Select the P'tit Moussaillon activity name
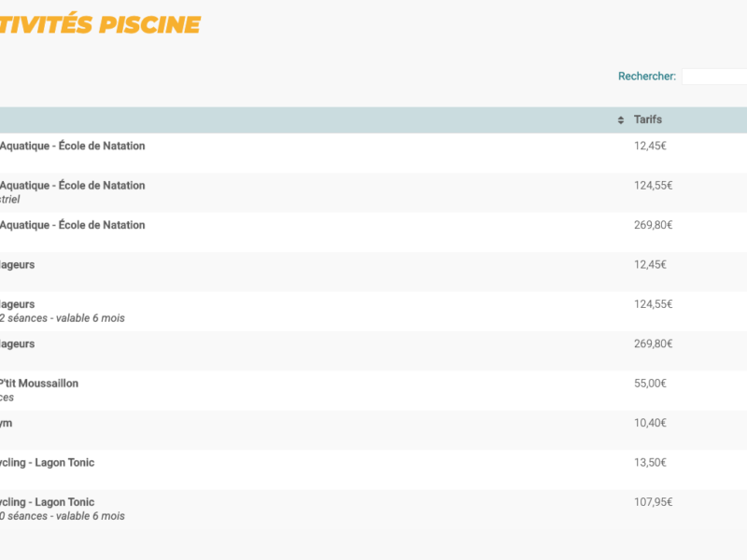747x560 pixels. tap(39, 384)
